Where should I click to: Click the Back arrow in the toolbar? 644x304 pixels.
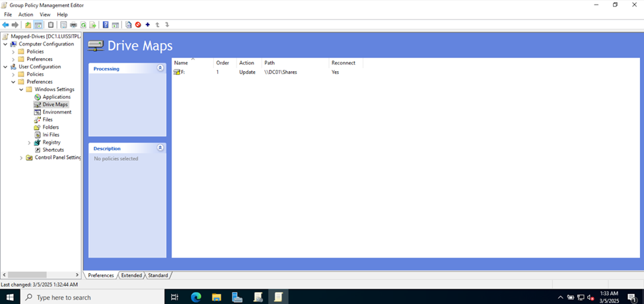click(x=5, y=25)
